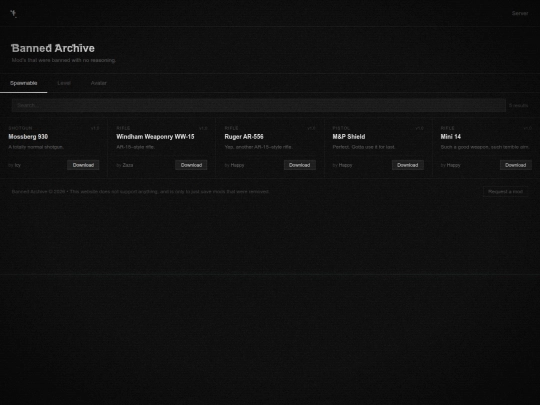Download the Mini 14 mod
Image resolution: width=540 pixels, height=405 pixels.
coord(516,165)
